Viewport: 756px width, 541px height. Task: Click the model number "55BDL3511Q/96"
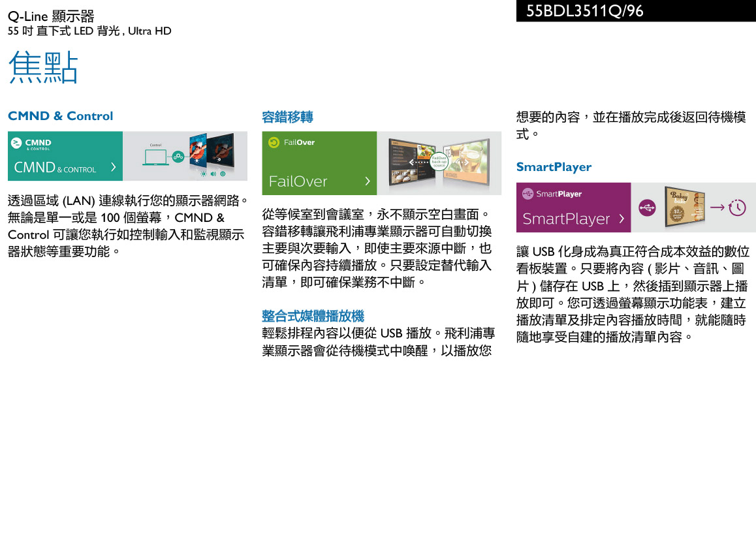(x=584, y=11)
